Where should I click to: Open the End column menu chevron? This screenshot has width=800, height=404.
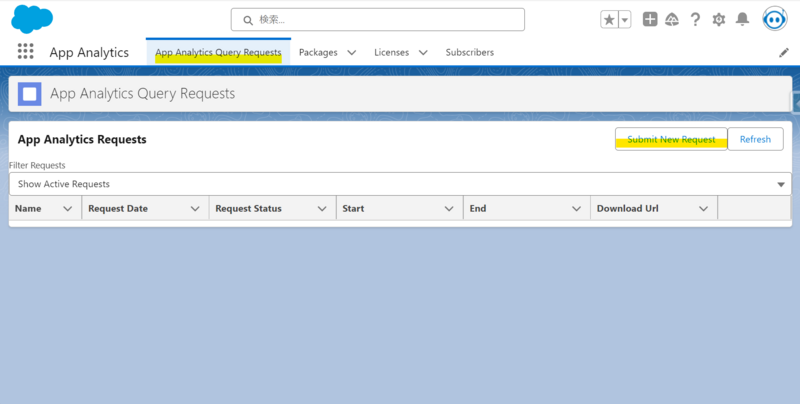coord(577,209)
